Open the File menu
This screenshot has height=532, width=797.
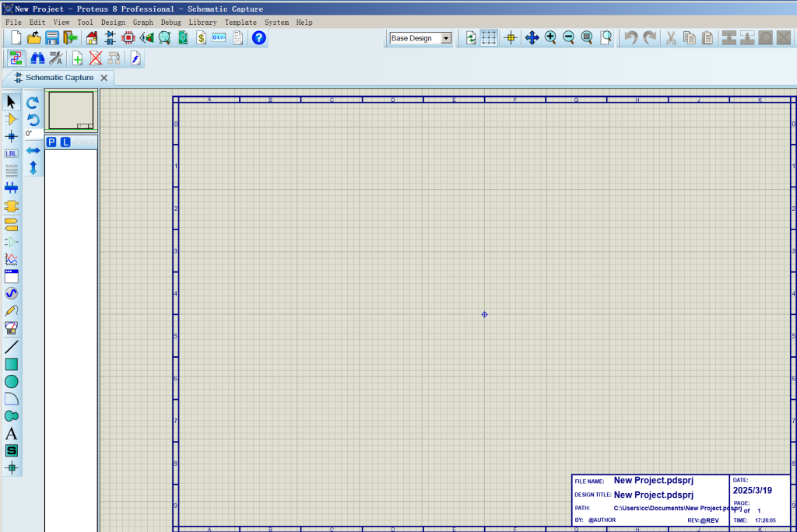[x=13, y=23]
